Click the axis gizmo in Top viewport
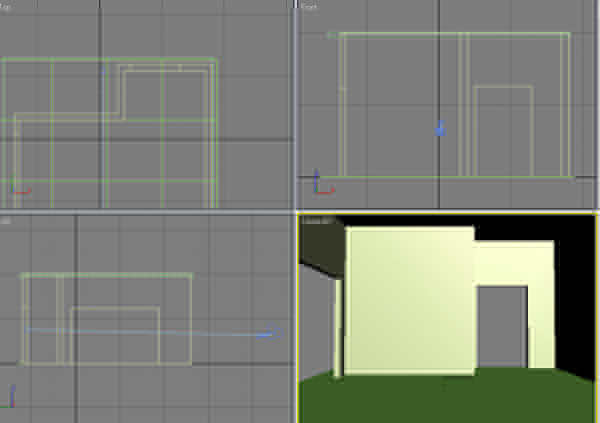Screen dimensions: 600x423 [x=20, y=190]
